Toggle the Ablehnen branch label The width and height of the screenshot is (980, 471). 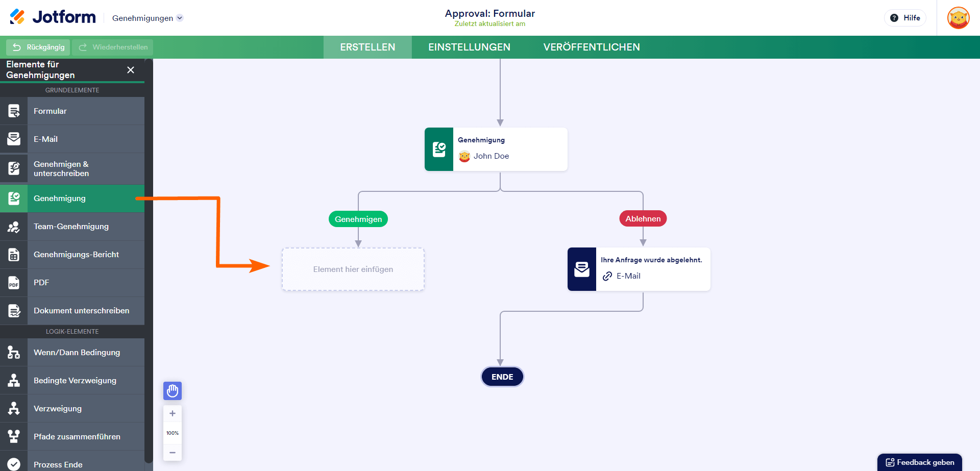[643, 218]
